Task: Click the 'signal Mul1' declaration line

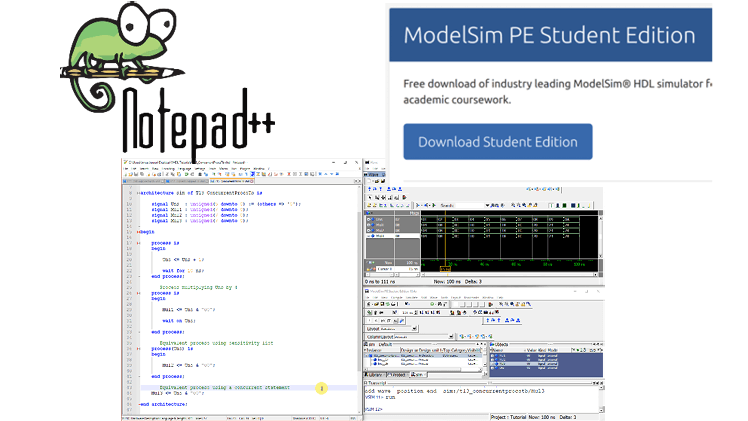Action: point(200,209)
